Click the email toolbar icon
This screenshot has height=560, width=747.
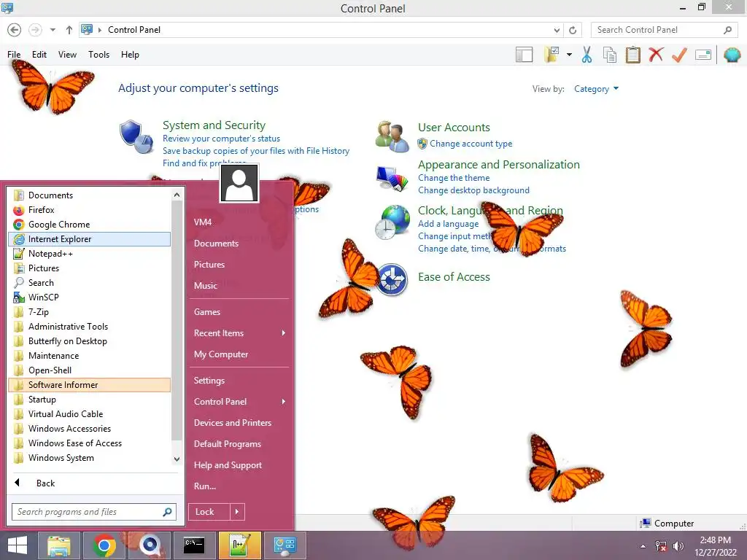[x=703, y=55]
